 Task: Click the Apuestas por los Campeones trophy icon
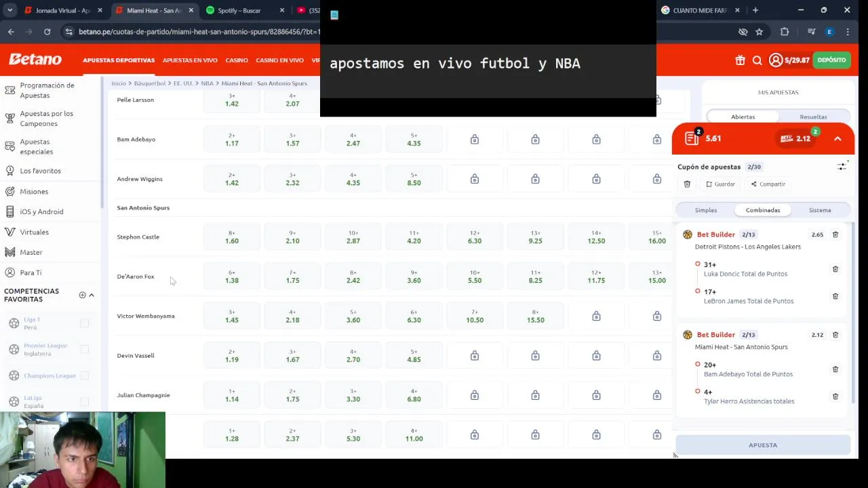[x=9, y=119]
